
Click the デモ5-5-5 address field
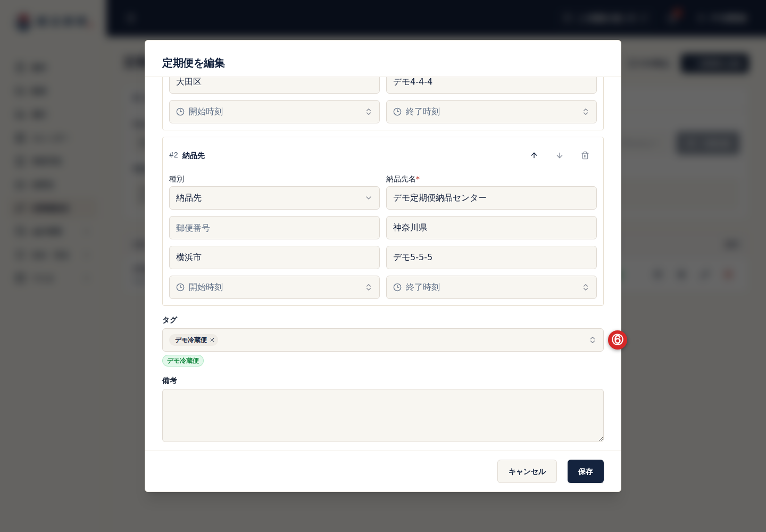[492, 257]
